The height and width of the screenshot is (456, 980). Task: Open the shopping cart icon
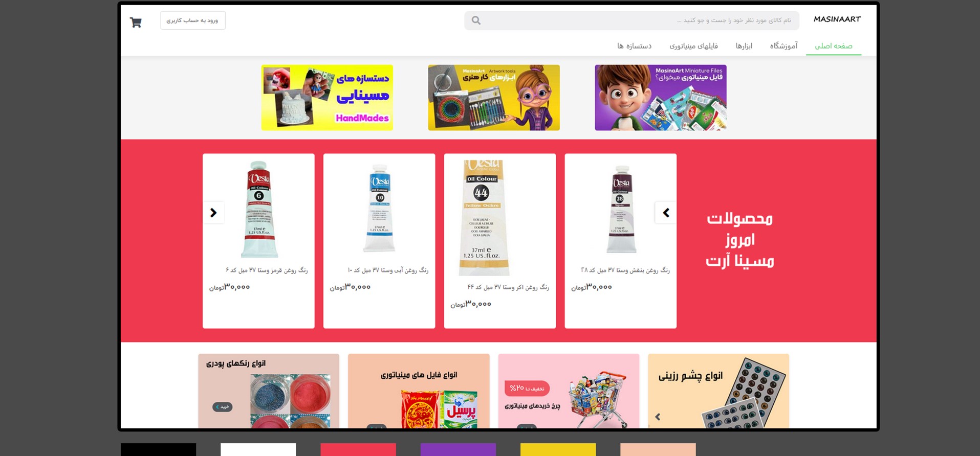136,22
